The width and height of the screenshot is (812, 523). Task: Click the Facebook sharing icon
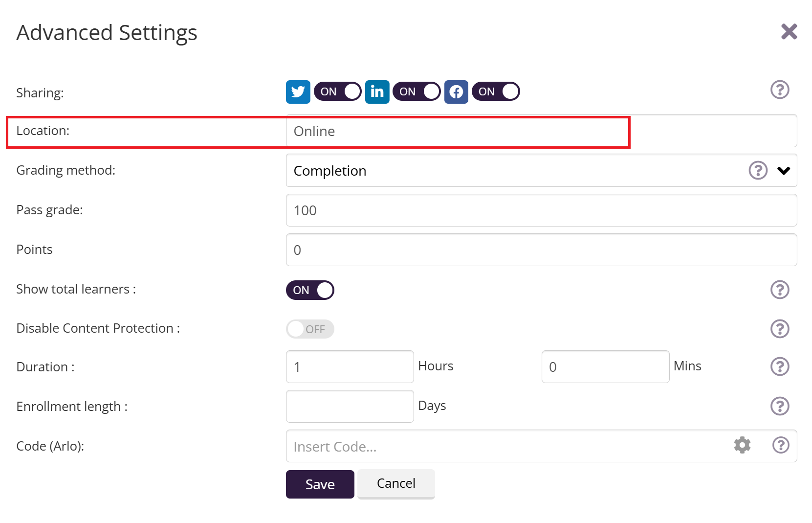[456, 92]
